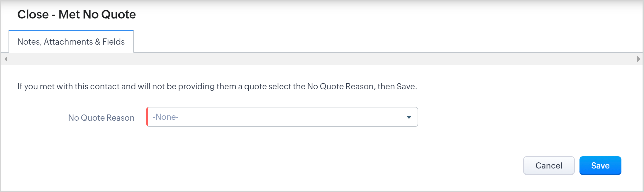Click the left end of the tab scrollbar
The height and width of the screenshot is (192, 644).
point(6,59)
